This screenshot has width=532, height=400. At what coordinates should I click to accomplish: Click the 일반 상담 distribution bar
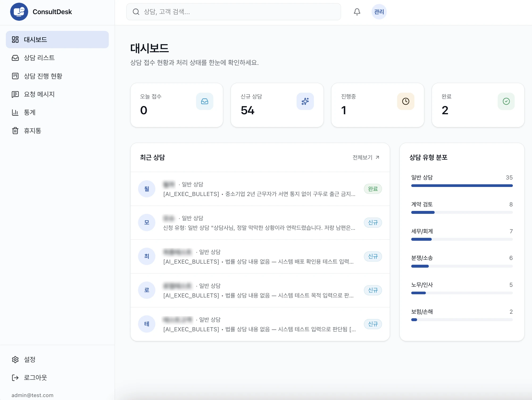coord(462,186)
